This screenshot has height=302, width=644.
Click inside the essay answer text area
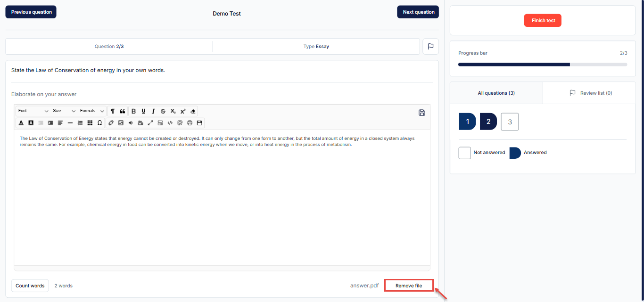[x=222, y=198]
